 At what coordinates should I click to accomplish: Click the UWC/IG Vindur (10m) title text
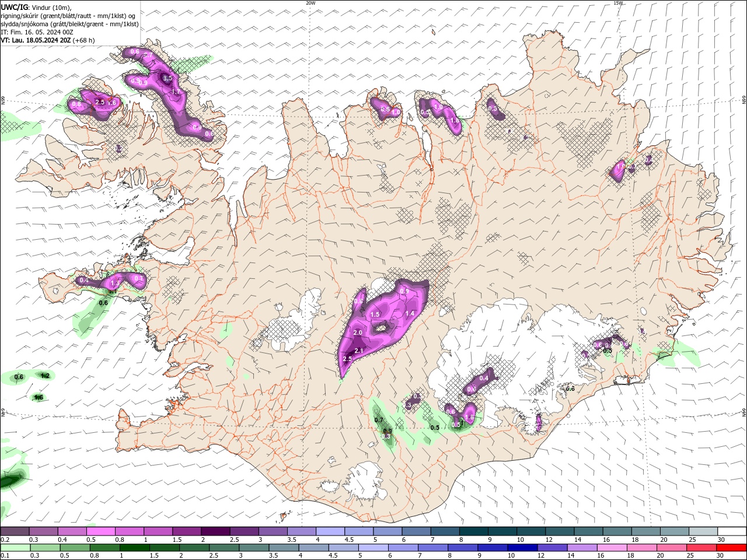click(36, 7)
